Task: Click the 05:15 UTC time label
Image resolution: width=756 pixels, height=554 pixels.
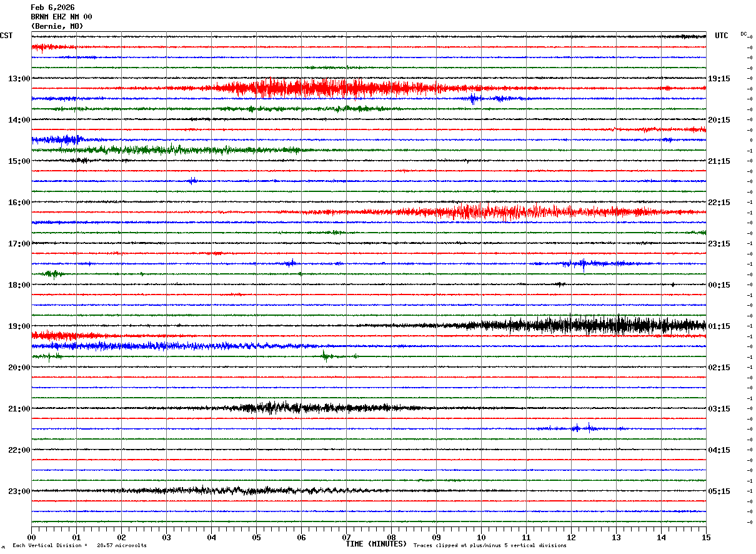Action: 719,491
